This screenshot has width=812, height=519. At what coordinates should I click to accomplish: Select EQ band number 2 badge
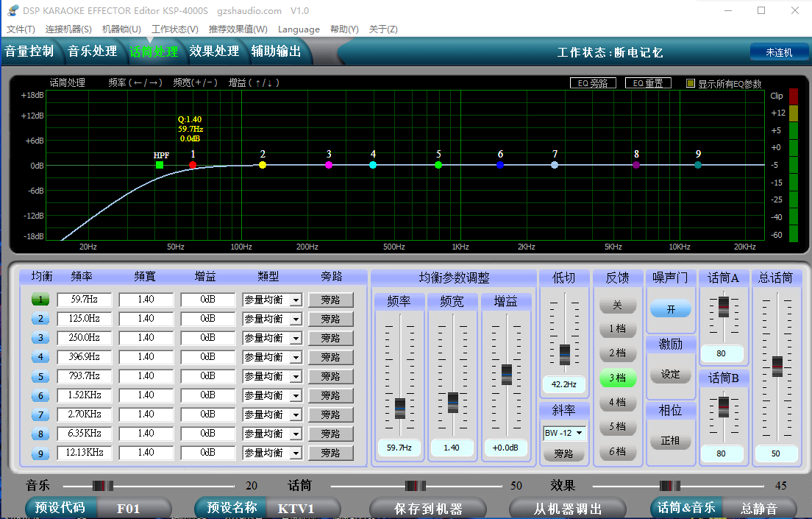[40, 318]
